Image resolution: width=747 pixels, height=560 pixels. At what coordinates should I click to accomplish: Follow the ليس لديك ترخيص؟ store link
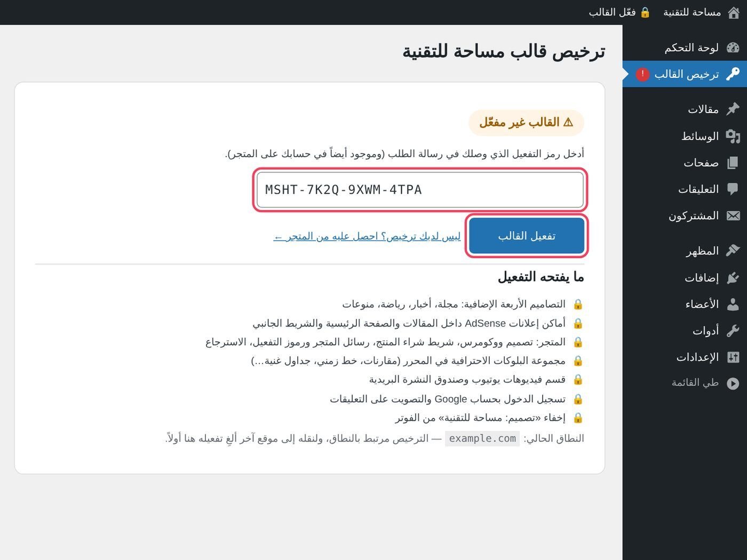(x=367, y=236)
